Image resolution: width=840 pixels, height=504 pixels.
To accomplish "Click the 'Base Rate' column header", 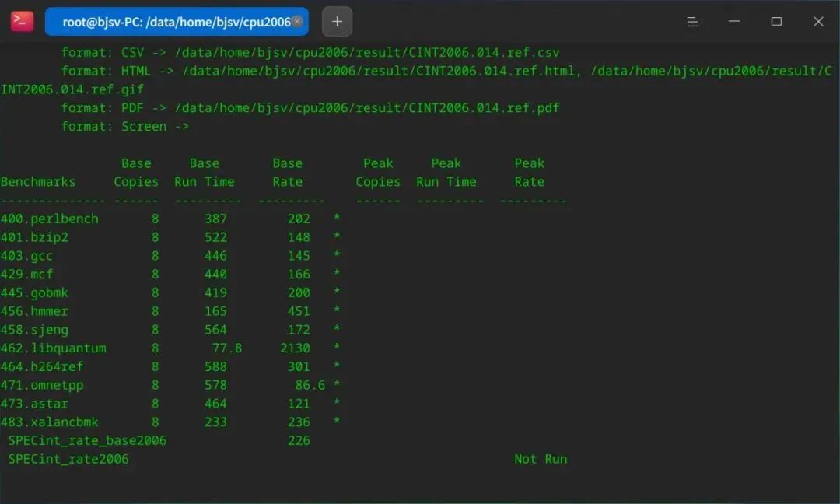I will pos(288,173).
